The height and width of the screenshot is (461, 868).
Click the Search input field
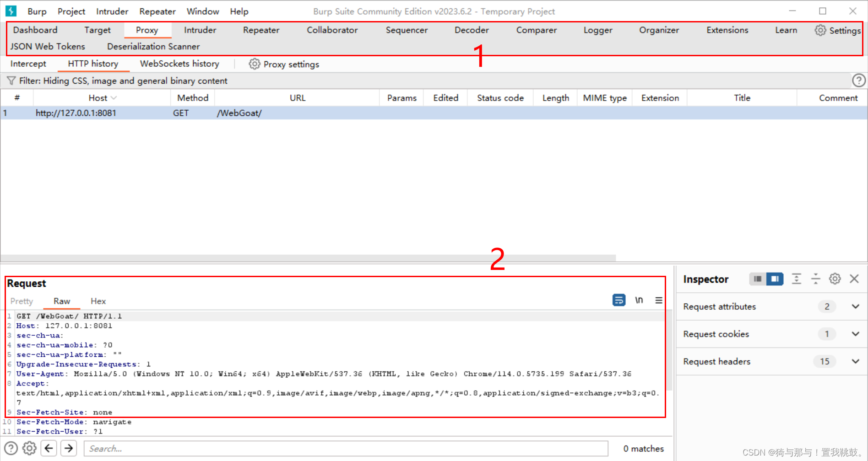point(346,449)
